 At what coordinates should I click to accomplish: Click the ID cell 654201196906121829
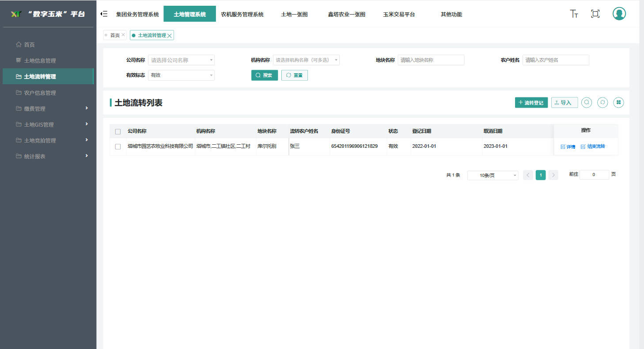click(x=354, y=146)
